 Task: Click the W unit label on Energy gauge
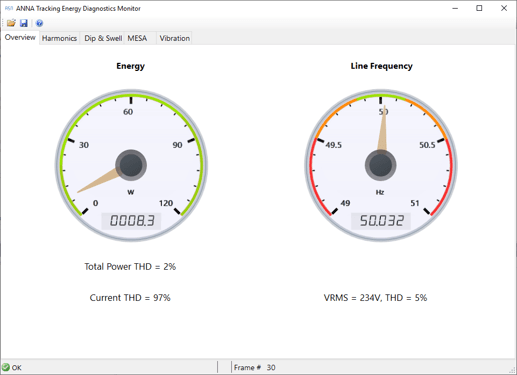[x=131, y=192]
